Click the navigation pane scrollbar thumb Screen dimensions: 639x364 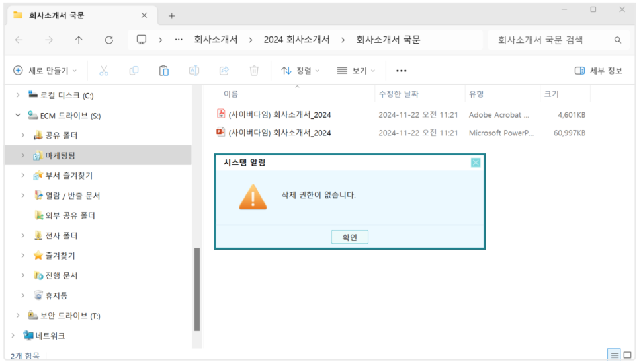(197, 289)
